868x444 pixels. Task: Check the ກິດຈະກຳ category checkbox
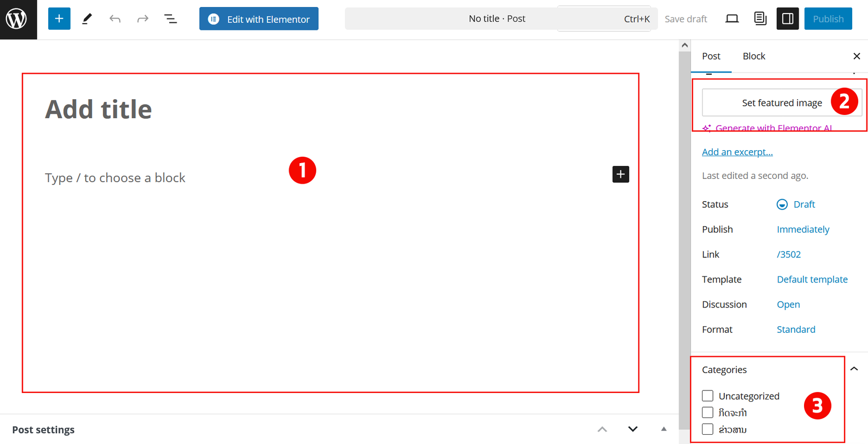coord(707,413)
